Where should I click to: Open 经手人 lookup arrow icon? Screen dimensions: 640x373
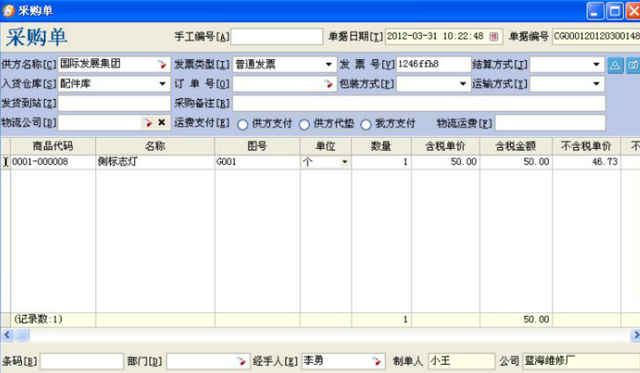tap(376, 361)
